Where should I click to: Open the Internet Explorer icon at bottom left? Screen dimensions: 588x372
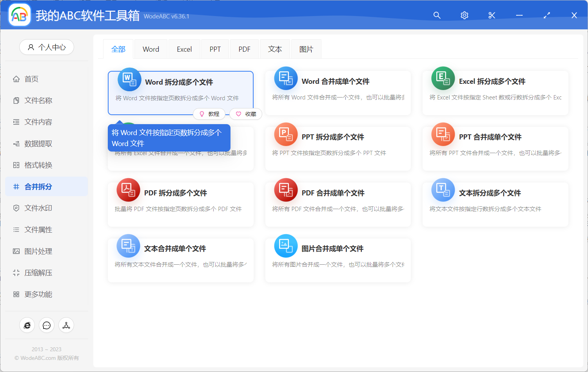(x=27, y=325)
